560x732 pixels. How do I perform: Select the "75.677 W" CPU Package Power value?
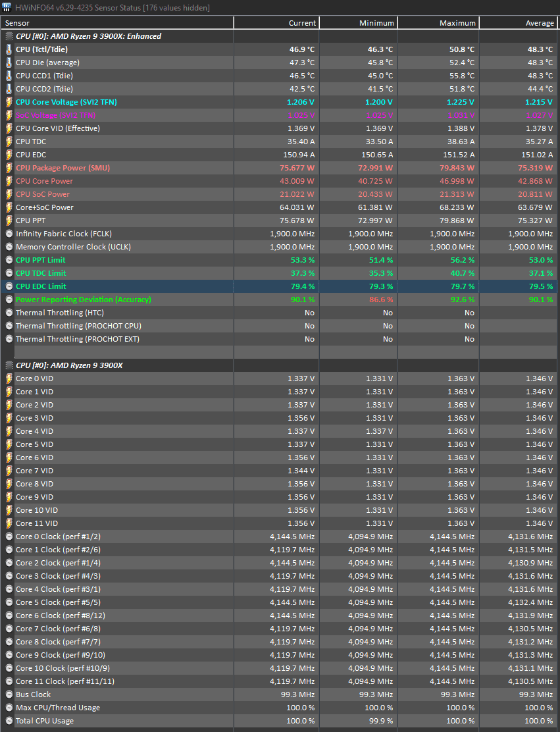(x=297, y=168)
